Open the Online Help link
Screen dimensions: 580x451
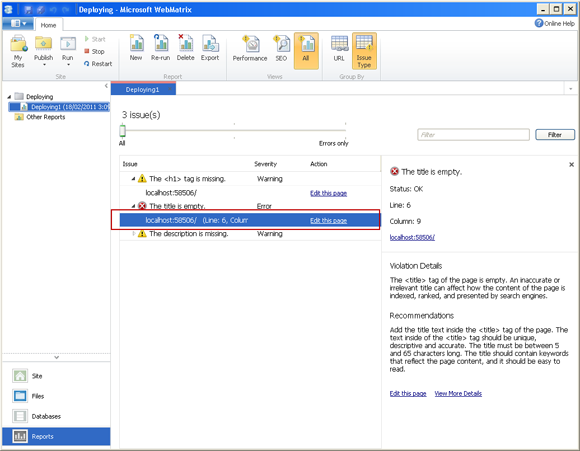click(555, 23)
